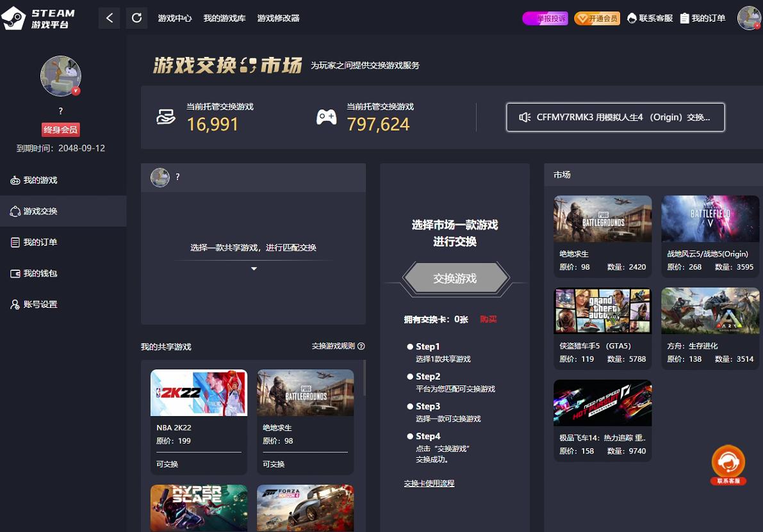Click the list icon beside sidebar 我的订单
Image resolution: width=763 pixels, height=532 pixels.
(x=15, y=242)
